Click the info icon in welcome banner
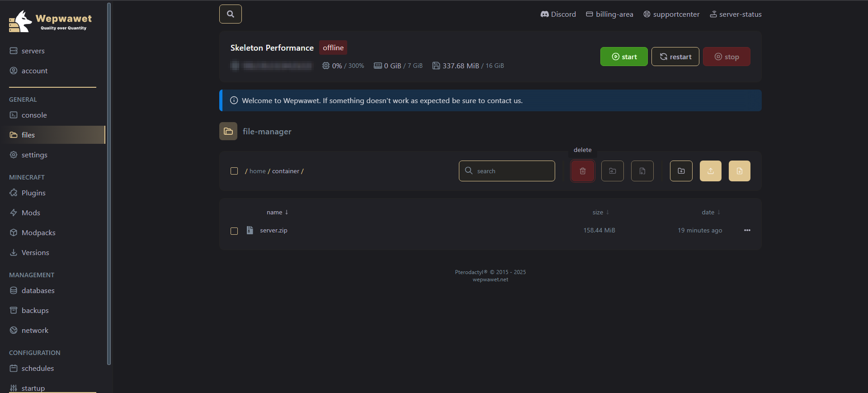The height and width of the screenshot is (393, 868). tap(234, 100)
